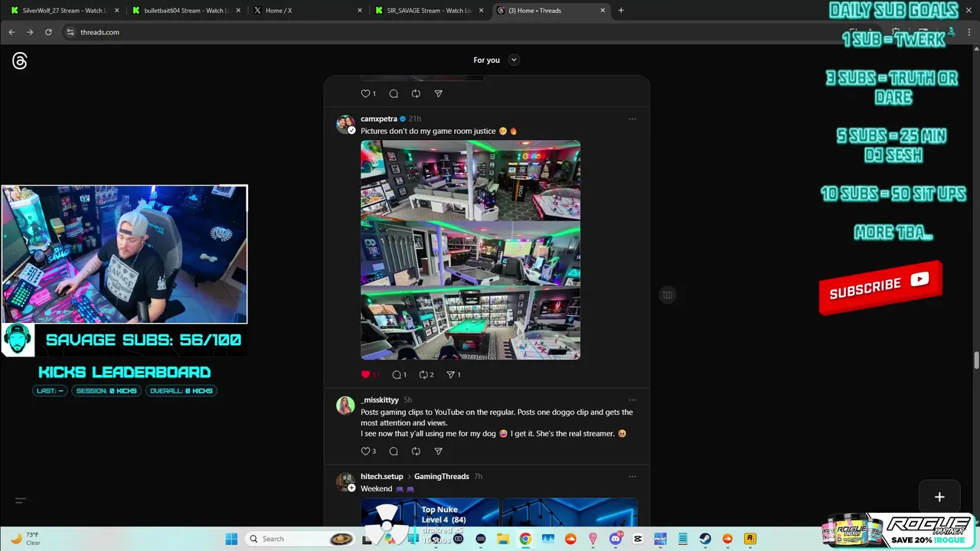
Task: Repost the _misskittyy doggo clip post
Action: pos(416,451)
